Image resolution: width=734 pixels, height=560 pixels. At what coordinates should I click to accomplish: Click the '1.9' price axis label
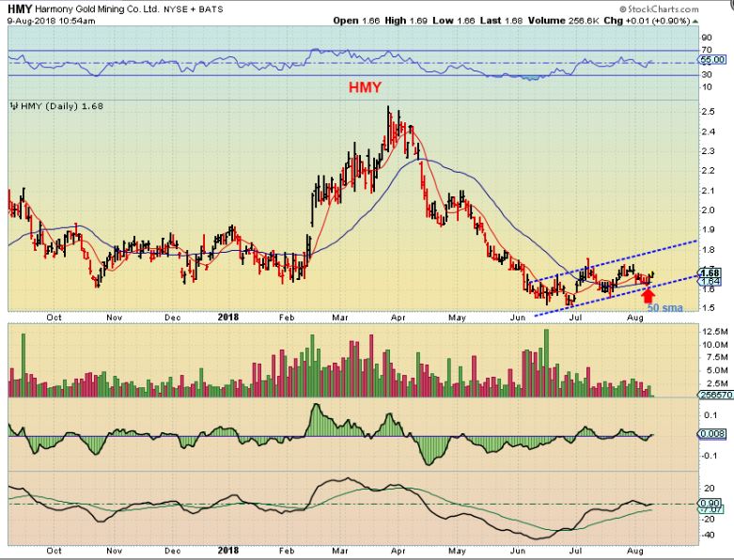[x=709, y=229]
